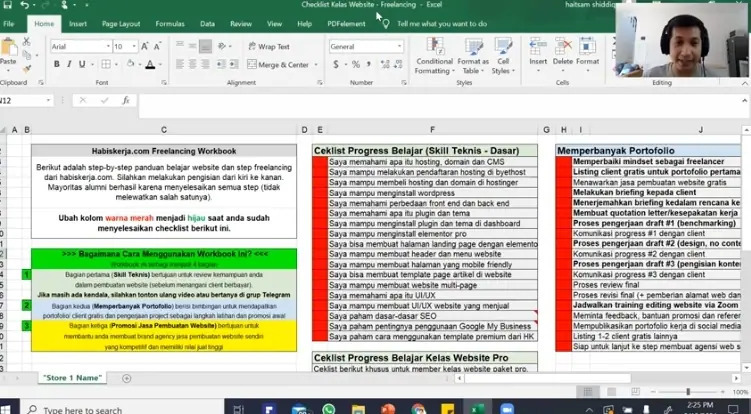
Task: Click the Format Painter brush icon
Action: pos(26,69)
